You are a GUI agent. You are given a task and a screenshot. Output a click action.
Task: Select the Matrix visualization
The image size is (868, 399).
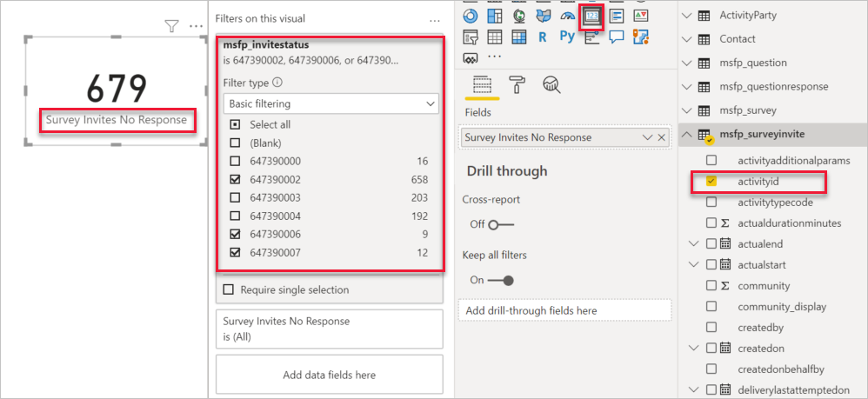(518, 37)
